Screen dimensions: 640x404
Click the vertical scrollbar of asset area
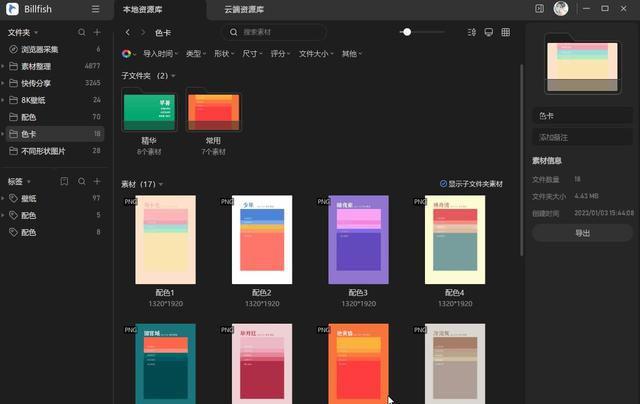pyautogui.click(x=521, y=160)
